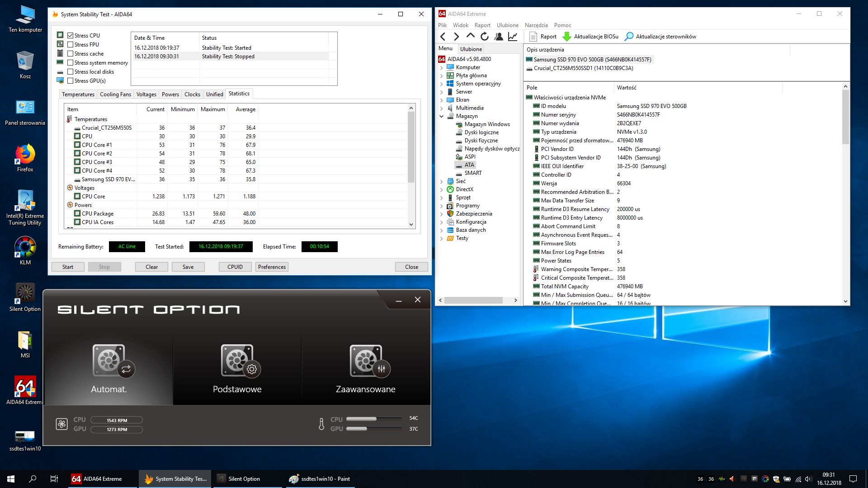This screenshot has height=488, width=868.
Task: Click the Forward arrow in AIDA64 toolbar
Action: [x=456, y=37]
